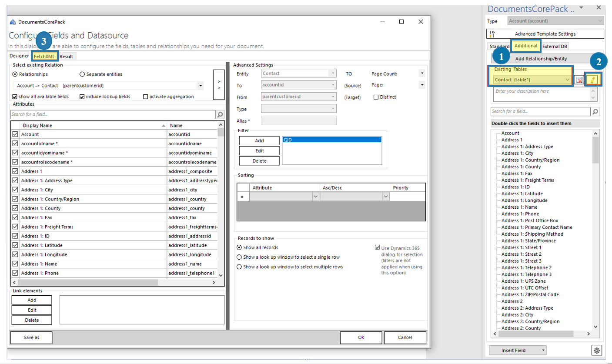This screenshot has height=364, width=612.
Task: Toggle show all available fields checkbox
Action: (15, 97)
